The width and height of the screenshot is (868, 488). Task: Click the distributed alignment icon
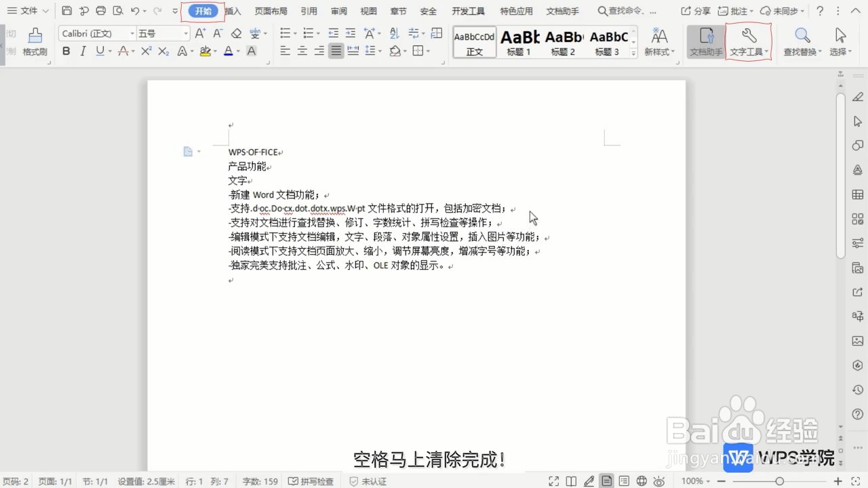pyautogui.click(x=353, y=51)
